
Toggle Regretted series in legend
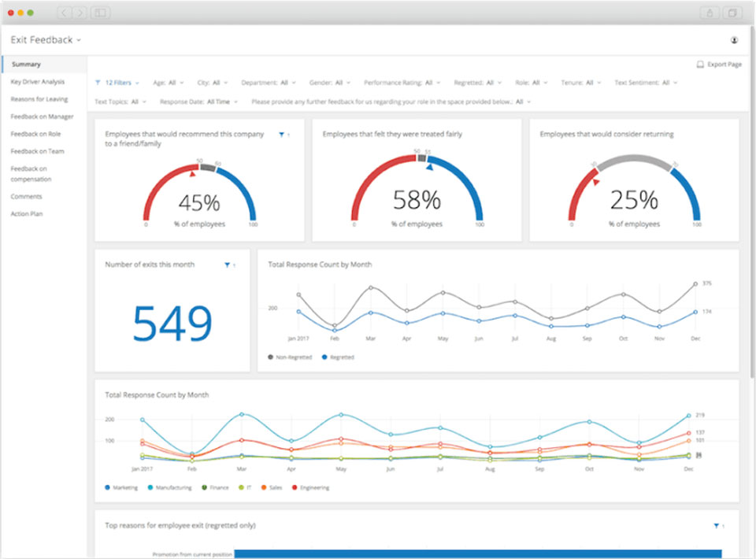338,357
